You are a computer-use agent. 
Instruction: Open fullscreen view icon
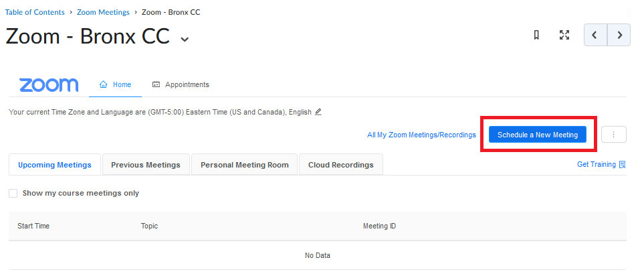coord(564,35)
